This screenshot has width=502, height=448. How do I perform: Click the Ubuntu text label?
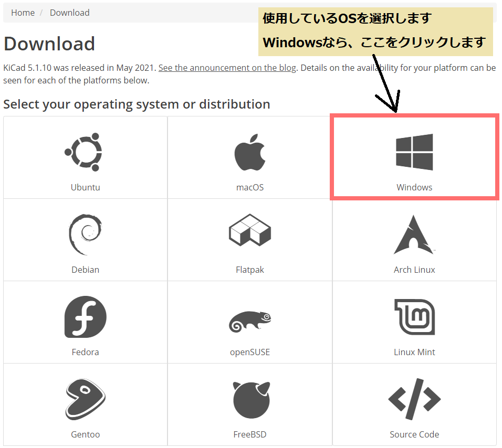[86, 187]
